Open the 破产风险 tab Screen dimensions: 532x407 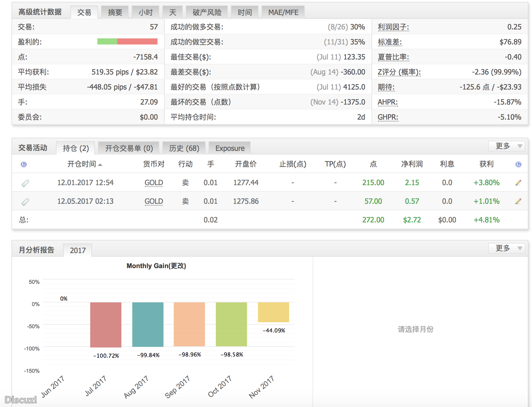click(x=207, y=12)
